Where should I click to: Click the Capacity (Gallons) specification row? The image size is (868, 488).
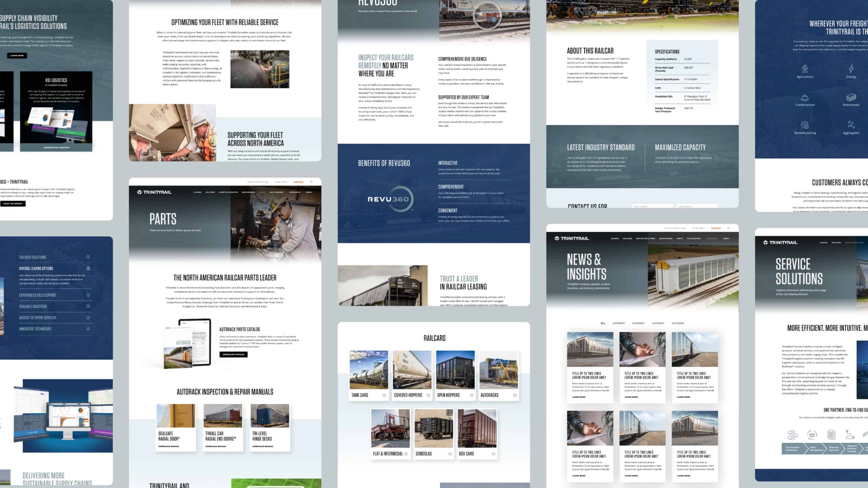(x=682, y=59)
